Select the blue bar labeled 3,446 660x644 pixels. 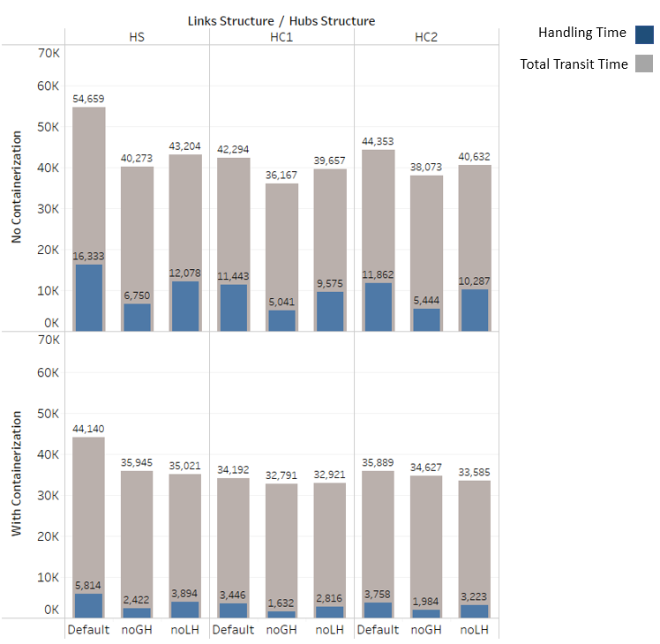tap(233, 610)
